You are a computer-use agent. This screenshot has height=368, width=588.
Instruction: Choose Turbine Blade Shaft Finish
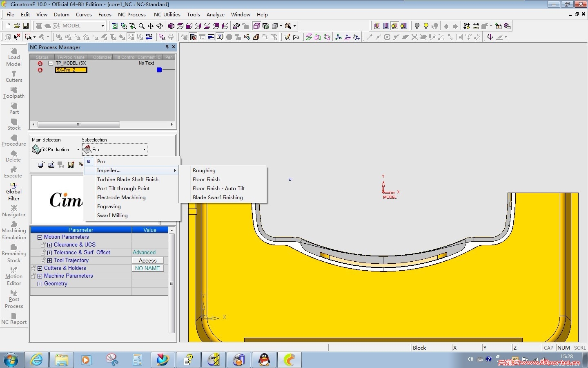tap(132, 180)
